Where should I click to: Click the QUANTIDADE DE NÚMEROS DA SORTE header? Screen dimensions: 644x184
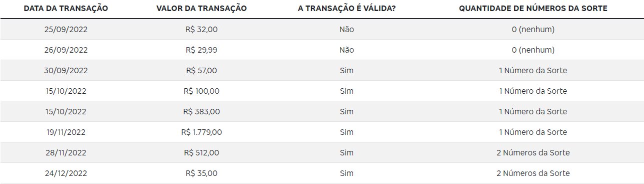point(533,9)
